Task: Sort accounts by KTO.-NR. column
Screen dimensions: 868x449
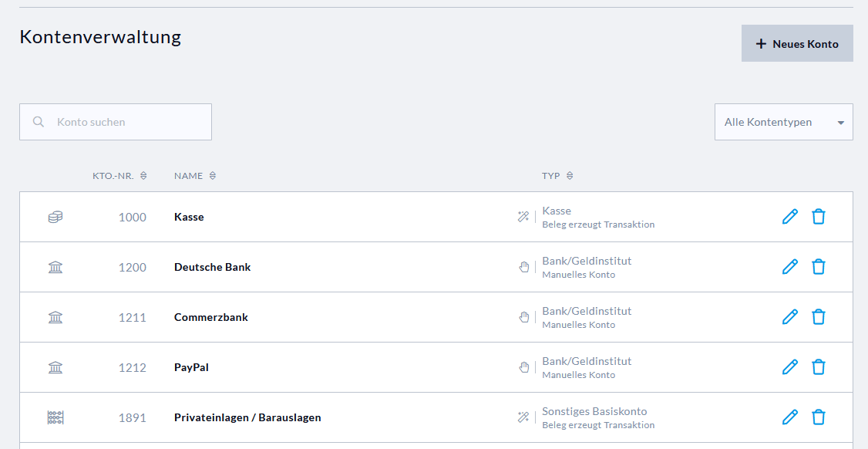Action: click(x=119, y=176)
